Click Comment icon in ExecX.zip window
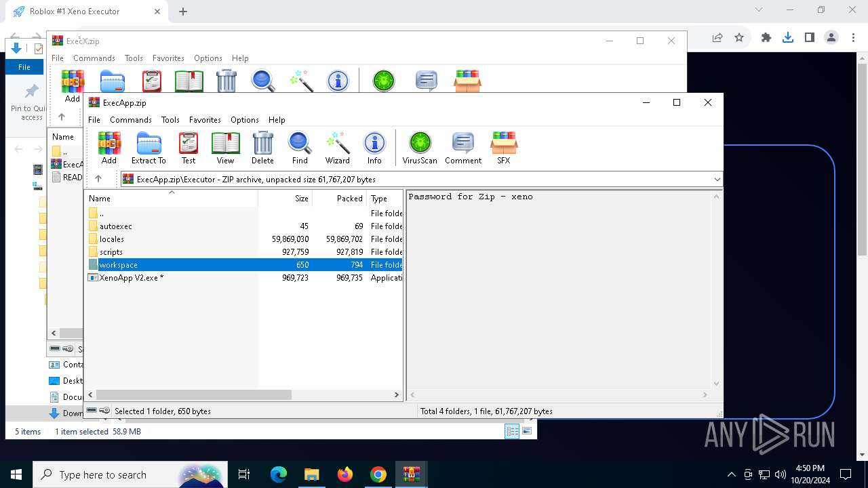868x488 pixels. point(426,81)
